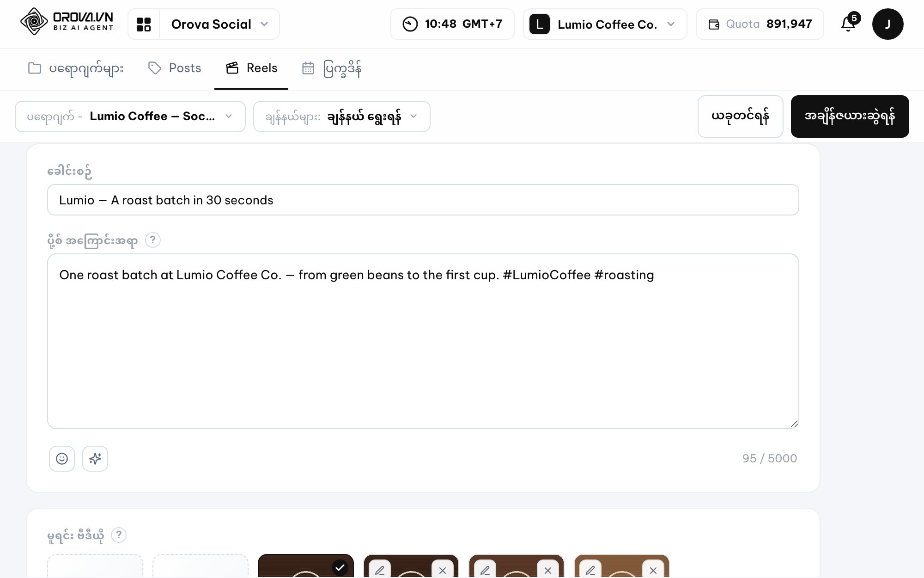
Task: Focus the title field with Lumio text
Action: [423, 200]
